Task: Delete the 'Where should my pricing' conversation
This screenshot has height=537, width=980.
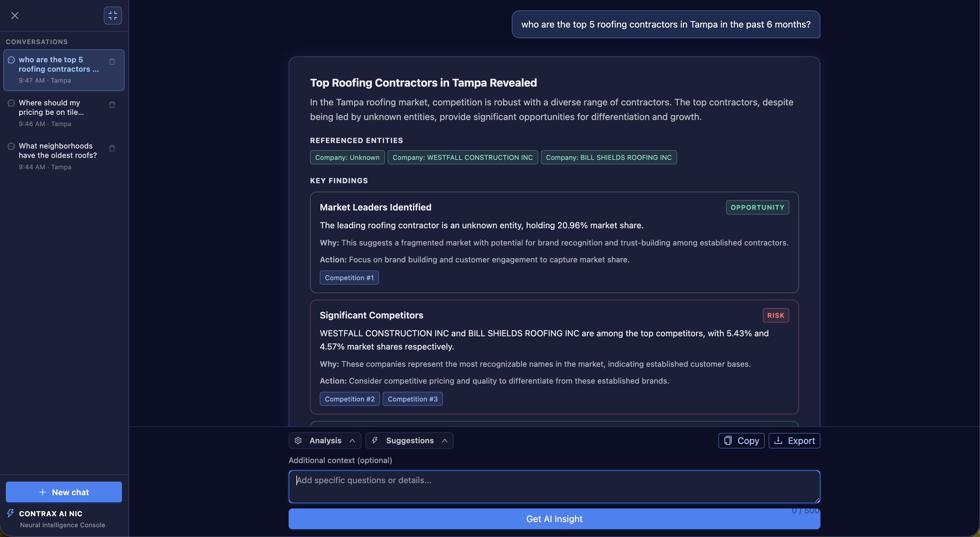Action: tap(112, 105)
